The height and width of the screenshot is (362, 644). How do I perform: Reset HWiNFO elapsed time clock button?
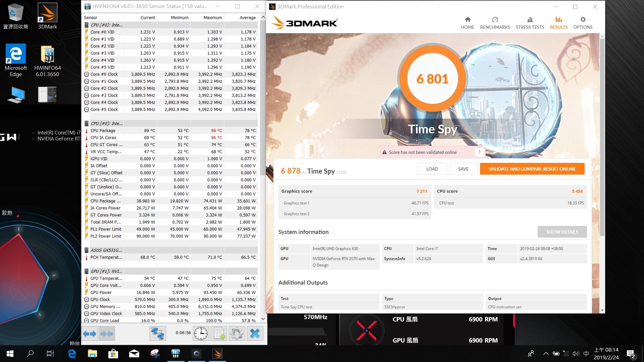coord(201,334)
